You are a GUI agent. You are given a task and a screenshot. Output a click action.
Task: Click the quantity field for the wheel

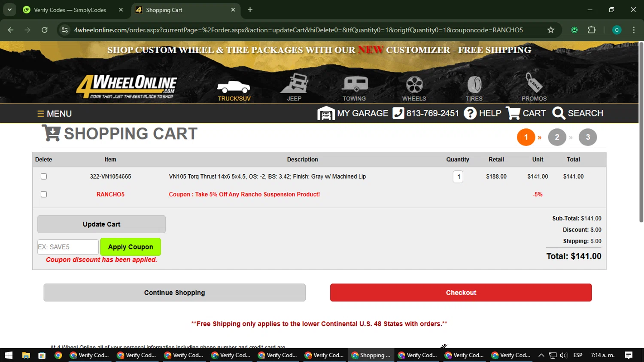pyautogui.click(x=458, y=176)
